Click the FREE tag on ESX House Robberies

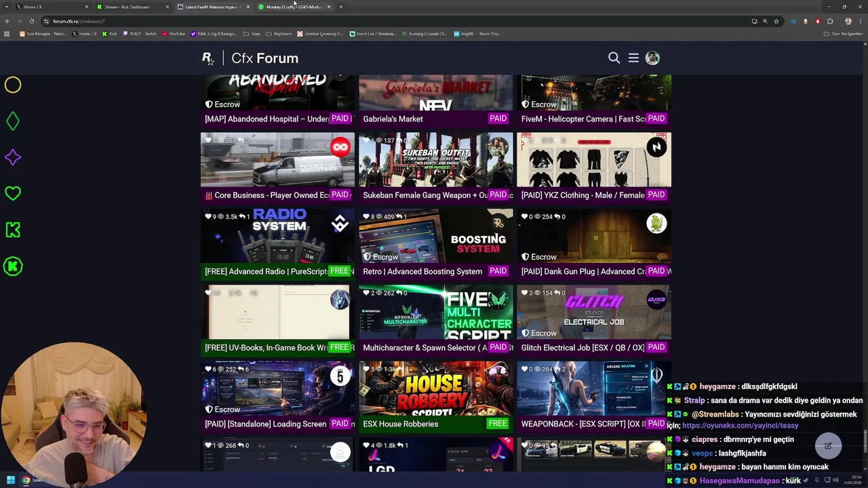point(497,424)
